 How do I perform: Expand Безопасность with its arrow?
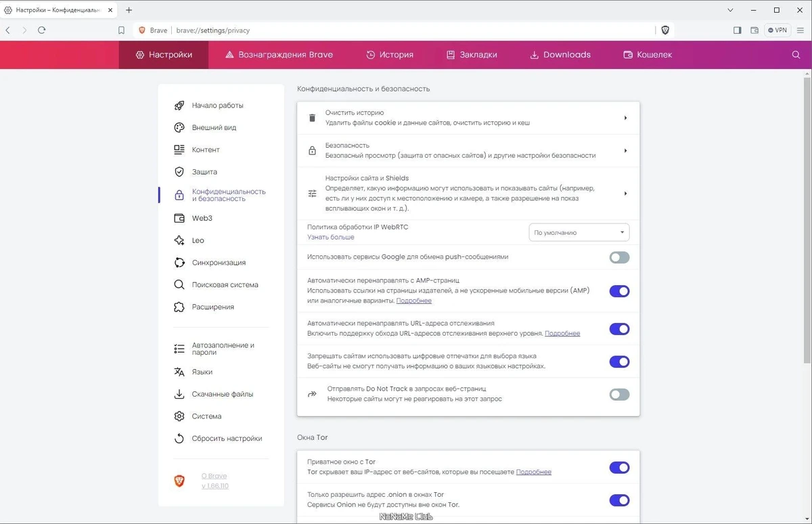point(625,150)
